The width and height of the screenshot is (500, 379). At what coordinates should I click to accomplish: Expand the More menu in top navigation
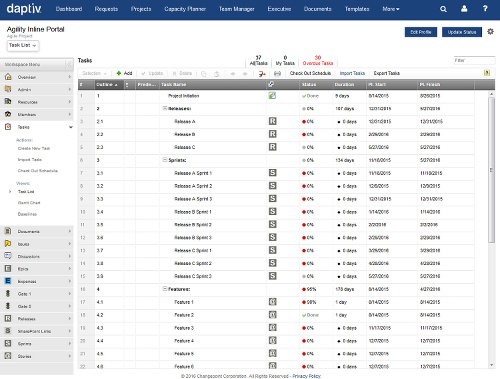[391, 9]
